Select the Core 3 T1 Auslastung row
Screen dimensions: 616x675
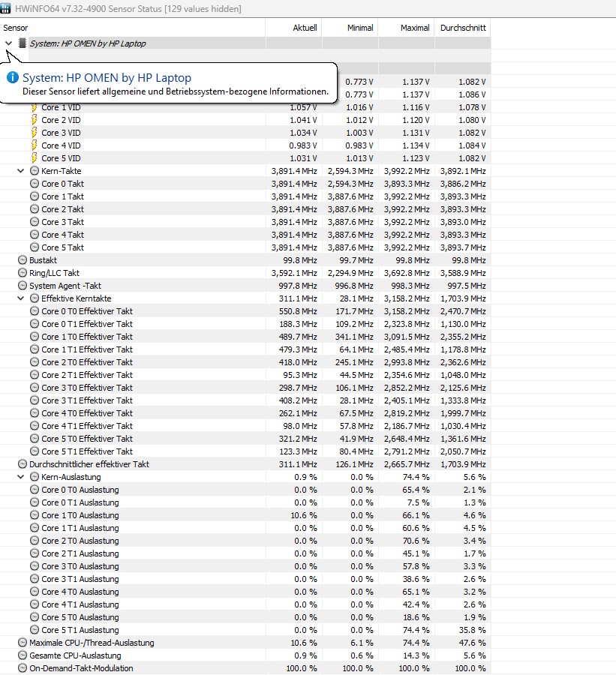point(245,578)
